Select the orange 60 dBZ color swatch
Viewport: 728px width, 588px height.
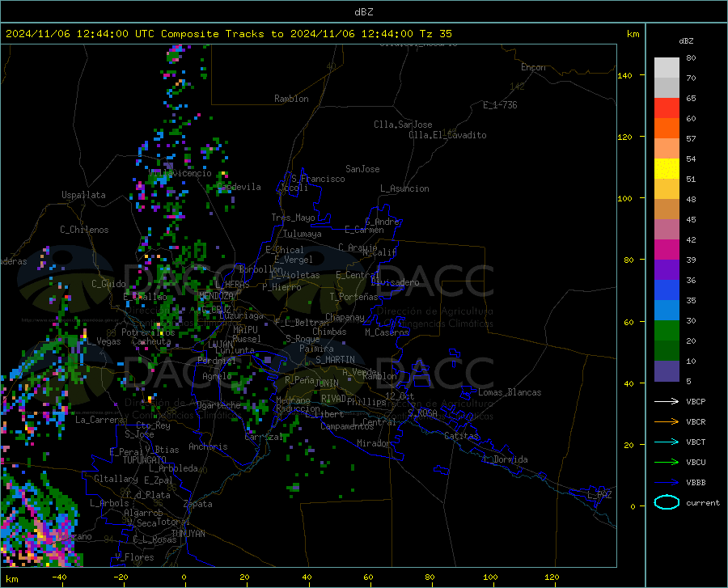click(x=667, y=129)
